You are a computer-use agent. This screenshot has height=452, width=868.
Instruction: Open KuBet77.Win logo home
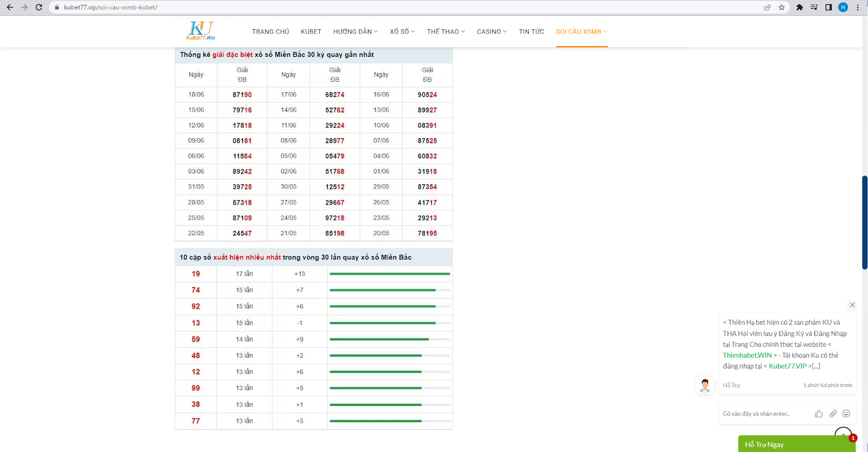point(201,31)
